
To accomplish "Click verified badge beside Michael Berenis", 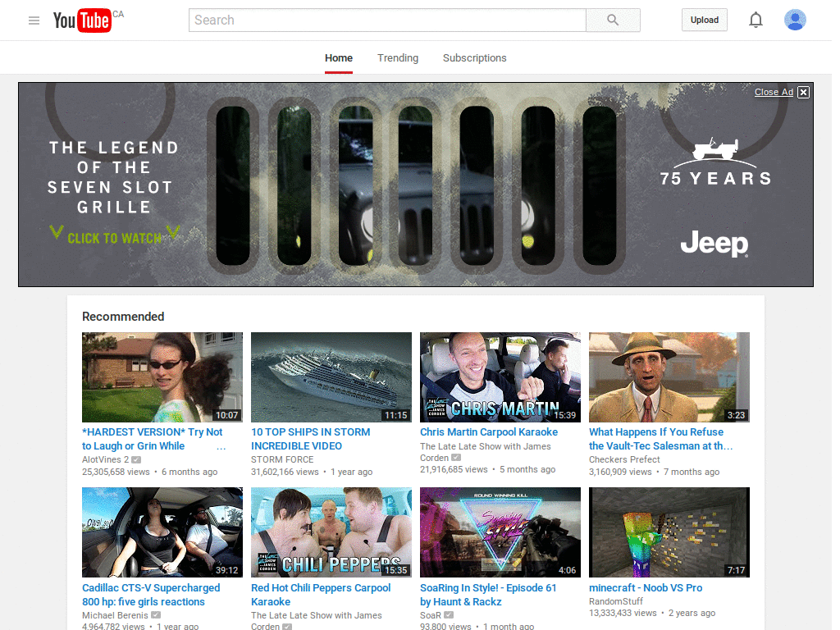I will 155,615.
